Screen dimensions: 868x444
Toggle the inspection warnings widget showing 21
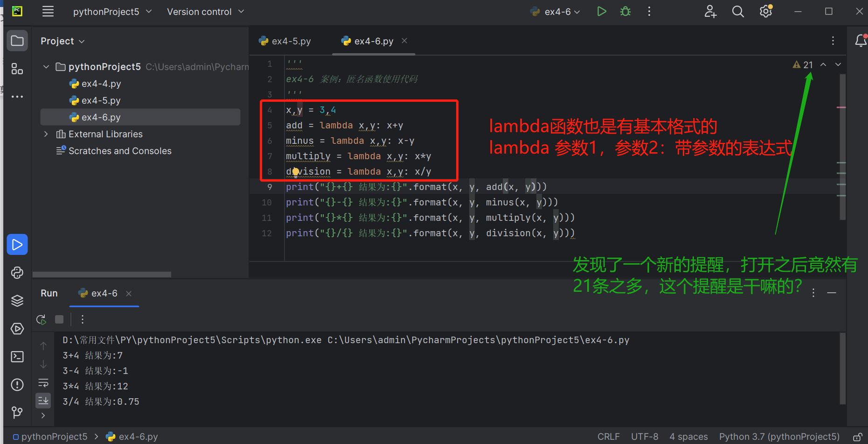[x=804, y=64]
